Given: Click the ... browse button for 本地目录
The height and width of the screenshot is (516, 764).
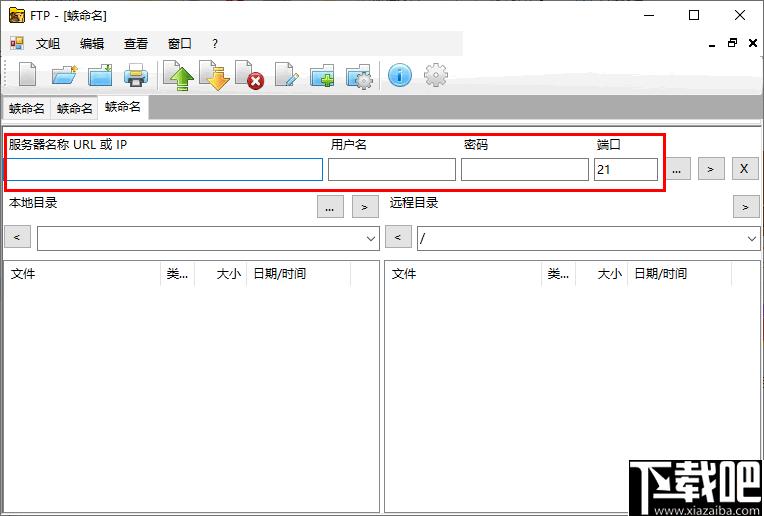Looking at the screenshot, I should [x=330, y=207].
